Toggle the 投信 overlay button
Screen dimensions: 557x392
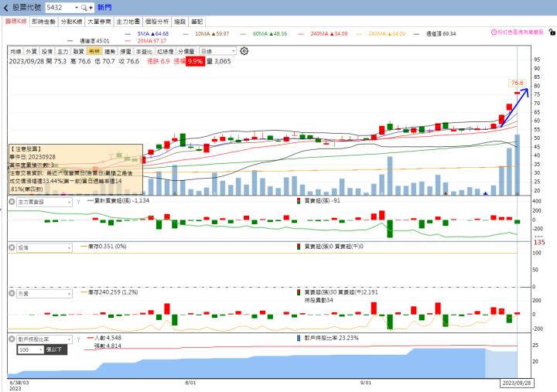[47, 52]
